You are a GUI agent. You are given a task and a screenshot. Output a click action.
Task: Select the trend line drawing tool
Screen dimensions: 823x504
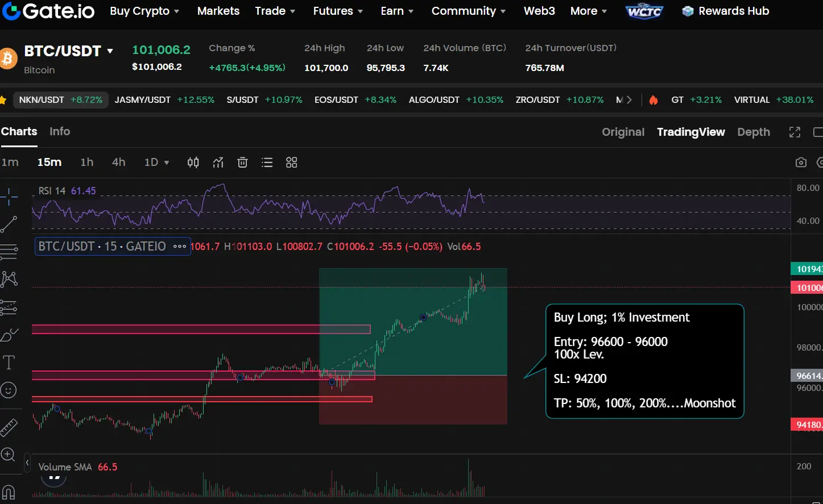(9, 224)
